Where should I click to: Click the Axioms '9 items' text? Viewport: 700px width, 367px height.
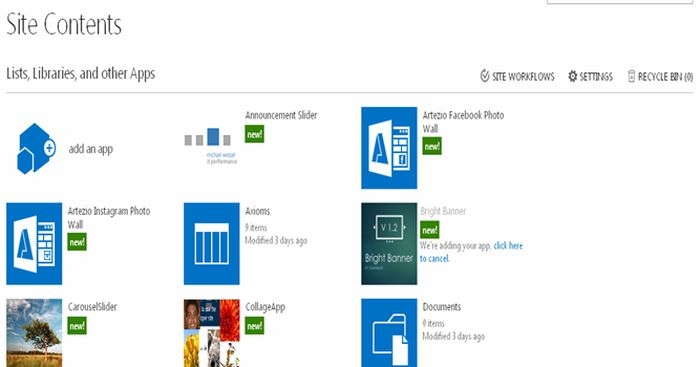point(256,228)
